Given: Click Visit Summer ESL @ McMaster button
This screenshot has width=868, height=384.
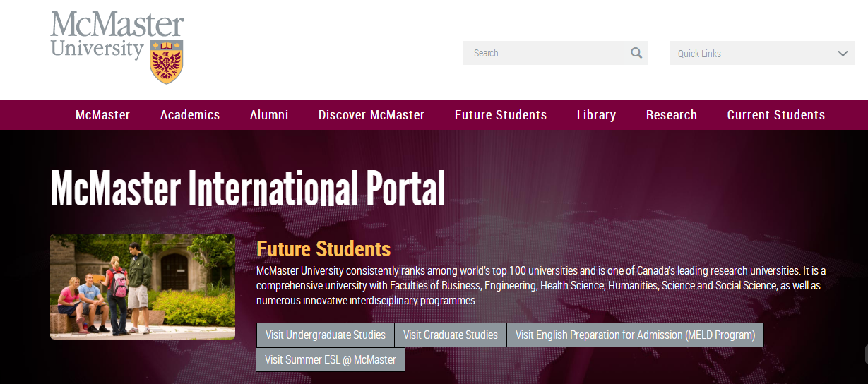Looking at the screenshot, I should click(x=330, y=359).
